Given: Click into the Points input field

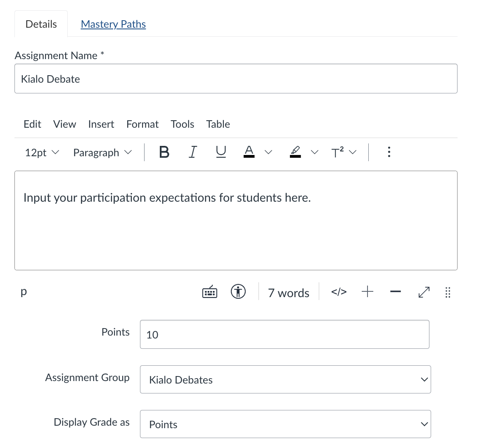Looking at the screenshot, I should click(285, 334).
